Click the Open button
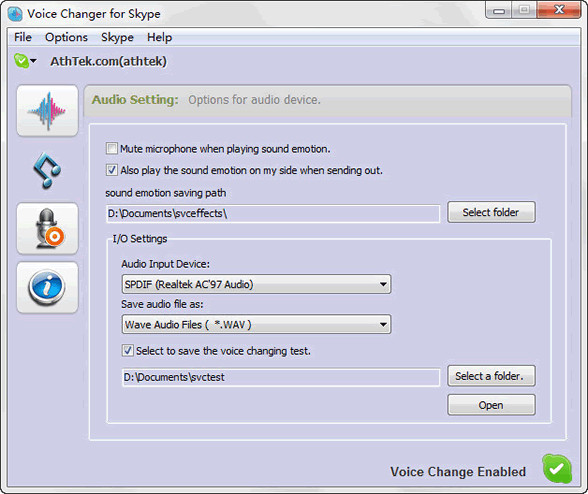Viewport: 588px width, 494px height. tap(491, 405)
